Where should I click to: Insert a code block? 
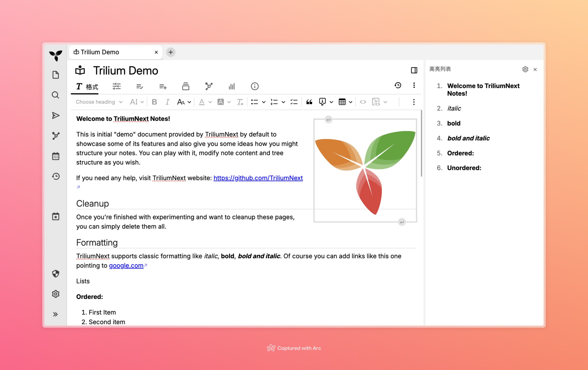376,102
